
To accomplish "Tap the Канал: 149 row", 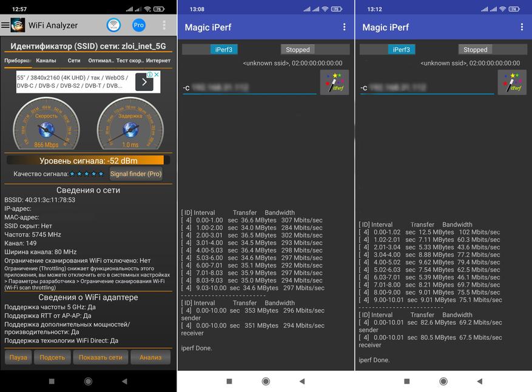I will (21, 244).
